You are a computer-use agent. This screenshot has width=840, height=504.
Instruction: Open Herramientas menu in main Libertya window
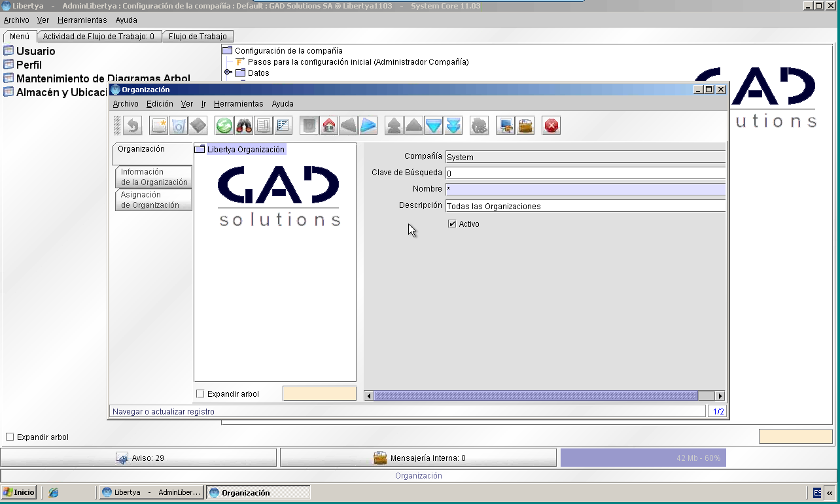(x=82, y=20)
